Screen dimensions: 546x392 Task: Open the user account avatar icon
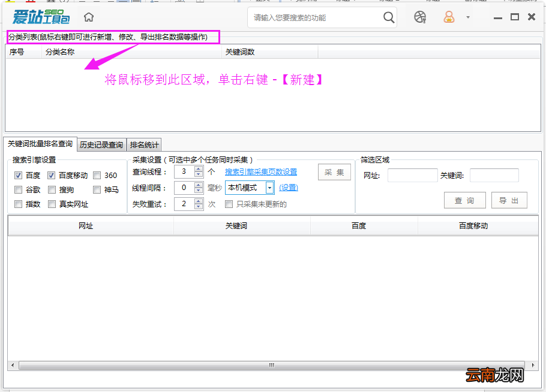(449, 17)
